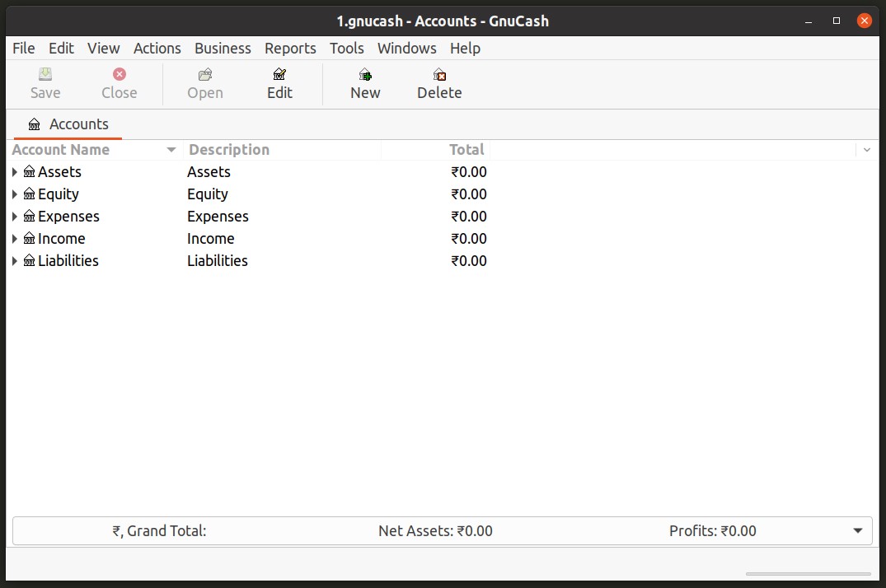The width and height of the screenshot is (886, 588).
Task: Open the column selector arrow at header right
Action: pos(866,150)
